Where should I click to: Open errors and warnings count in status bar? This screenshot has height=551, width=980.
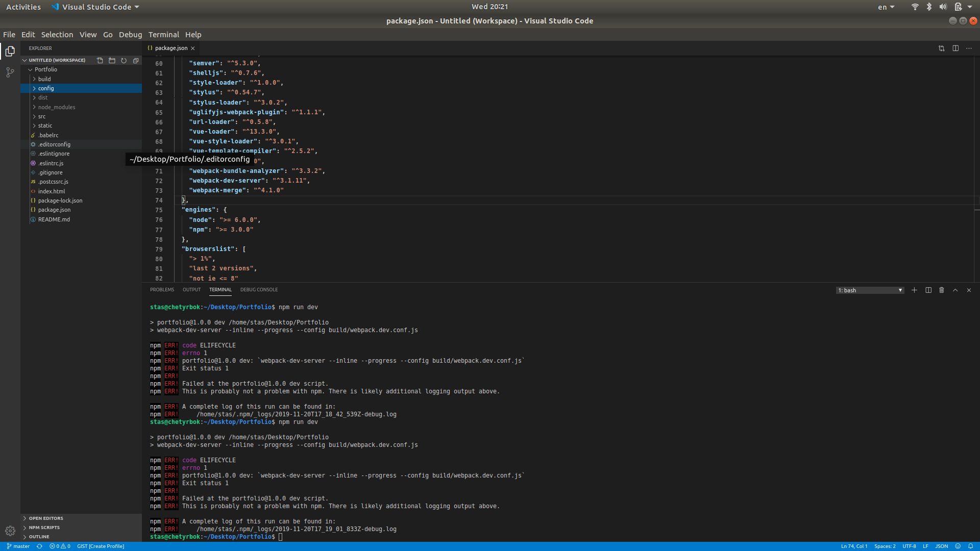point(60,546)
